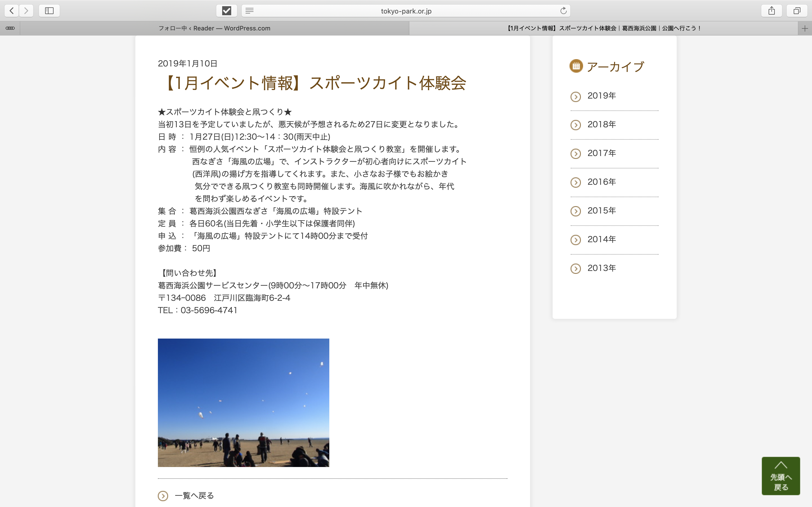Open the Share menu icon
The height and width of the screenshot is (507, 812).
point(771,11)
